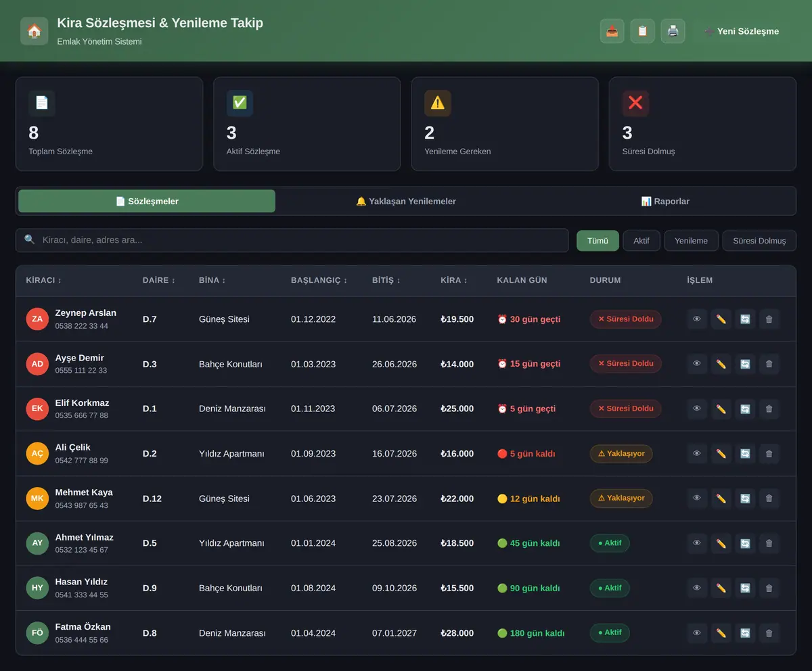This screenshot has width=812, height=671.
Task: Filter contracts by Aktif
Action: tap(641, 241)
